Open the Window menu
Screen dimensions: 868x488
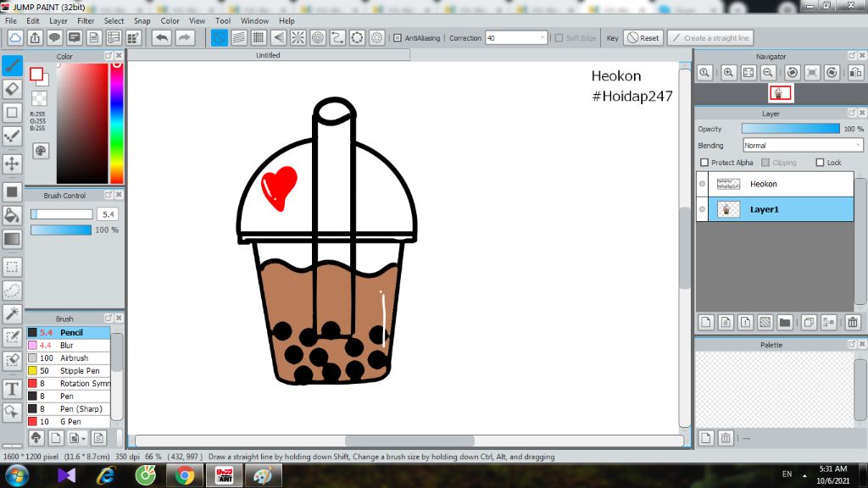click(254, 20)
